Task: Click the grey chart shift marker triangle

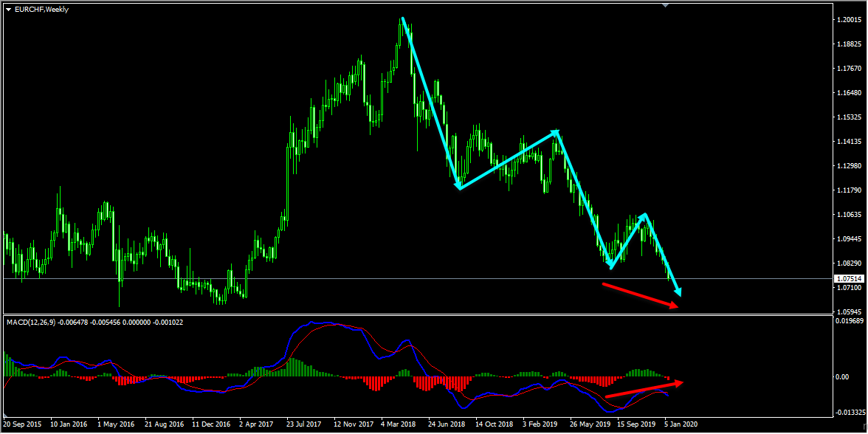Action: tap(666, 6)
